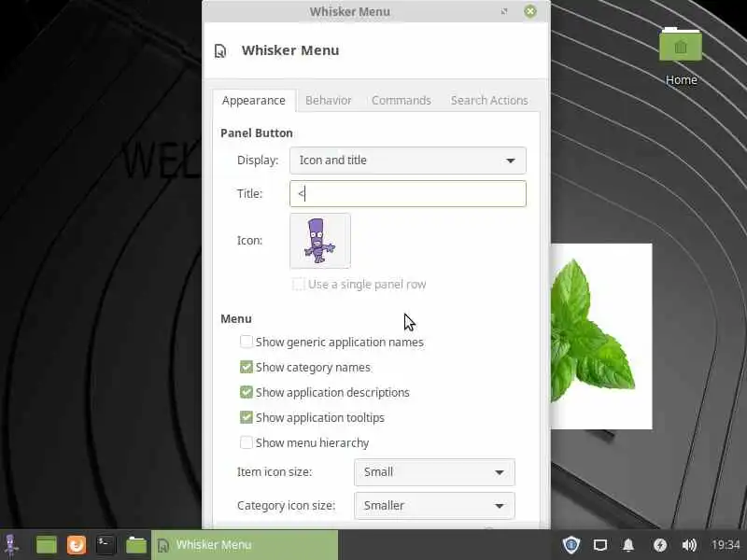This screenshot has width=747, height=560.
Task: Click the mint leaf image on the desktop
Action: 601,336
